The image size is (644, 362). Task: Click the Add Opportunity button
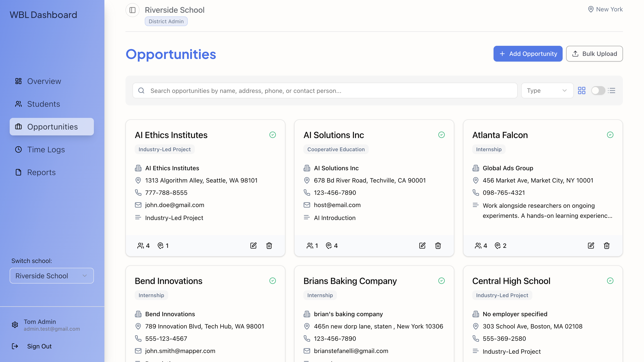click(x=528, y=53)
